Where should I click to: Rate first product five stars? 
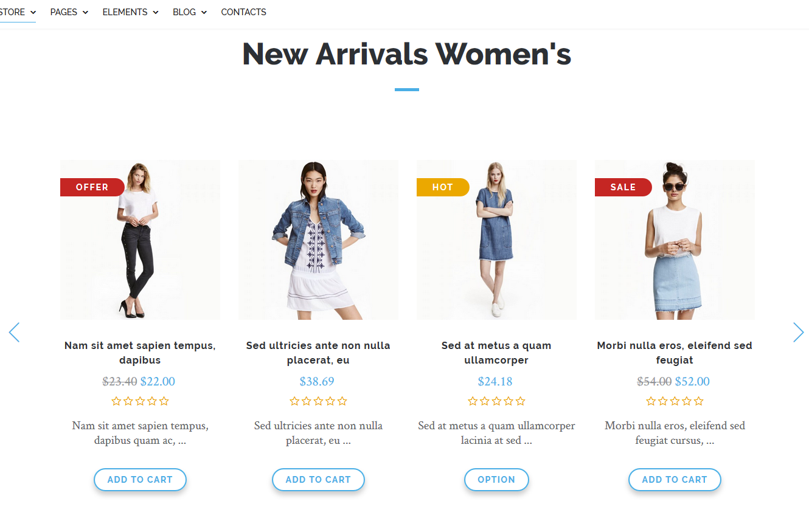coord(164,401)
